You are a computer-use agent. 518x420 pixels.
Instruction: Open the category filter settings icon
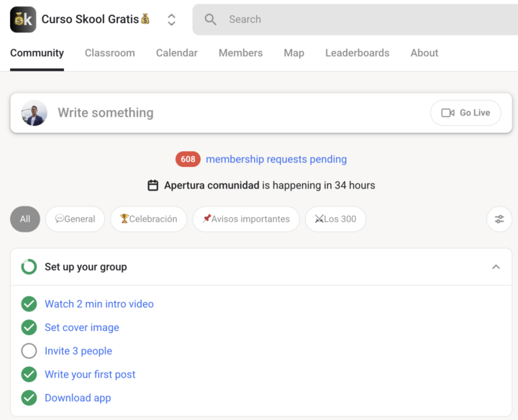[x=499, y=219]
